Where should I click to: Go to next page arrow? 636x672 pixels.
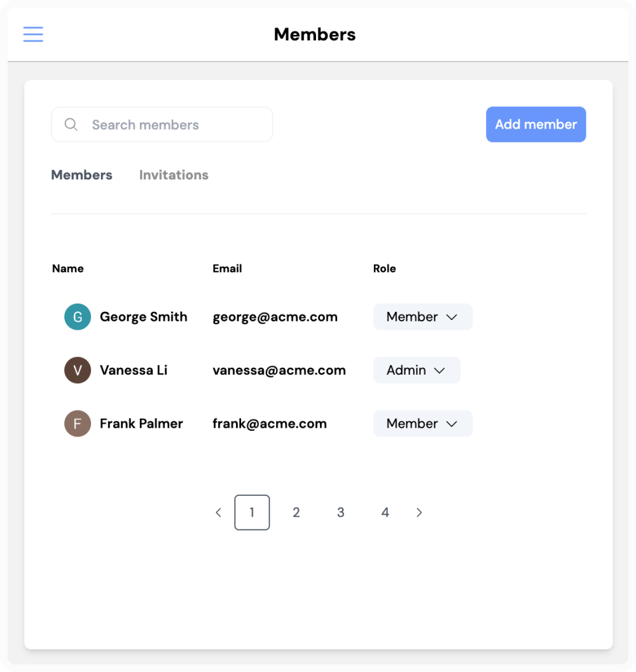point(419,513)
